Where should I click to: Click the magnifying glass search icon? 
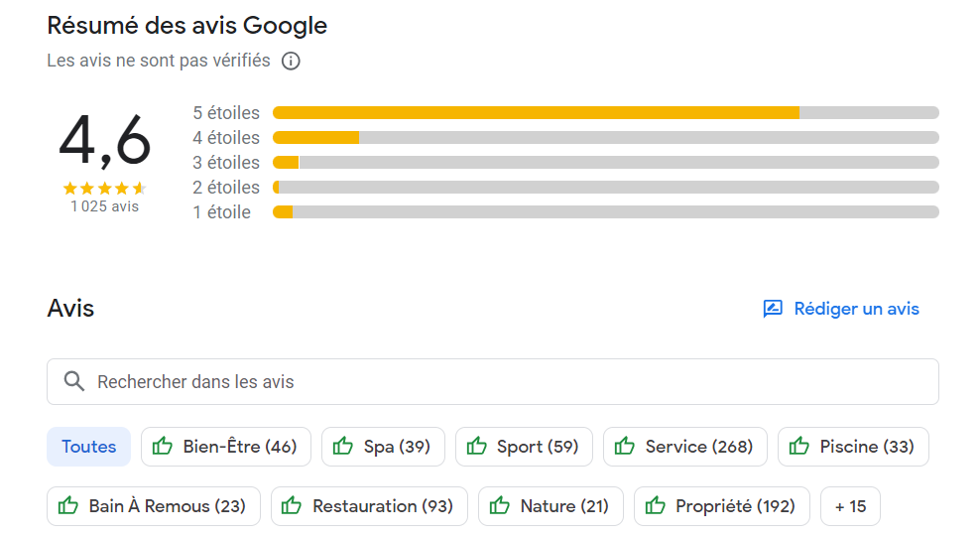74,381
